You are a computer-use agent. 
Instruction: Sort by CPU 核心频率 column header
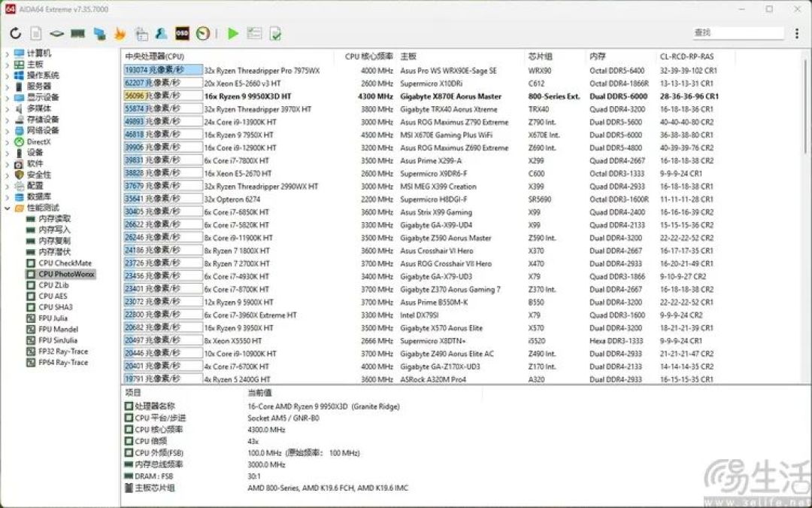coord(369,56)
